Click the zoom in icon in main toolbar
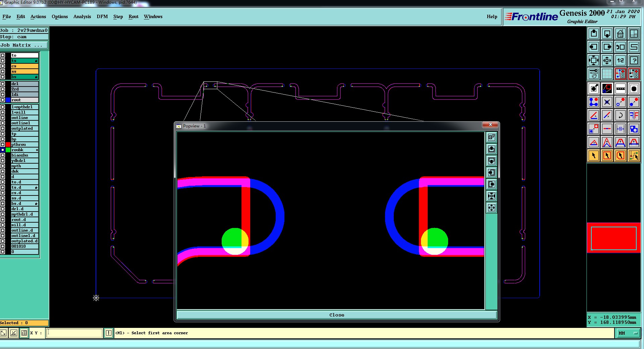 [x=594, y=60]
